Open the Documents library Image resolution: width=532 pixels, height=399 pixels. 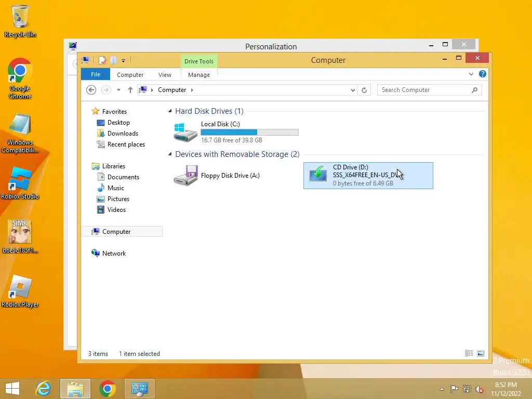[x=123, y=177]
